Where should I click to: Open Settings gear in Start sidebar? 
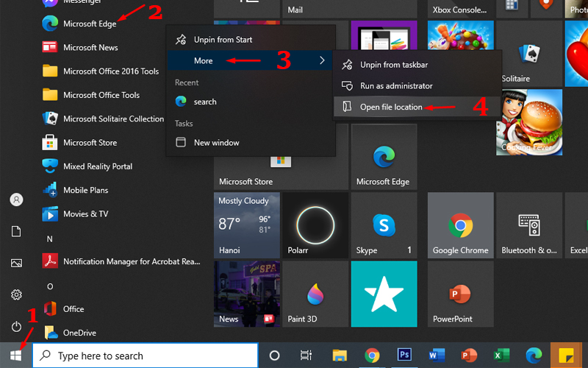tap(16, 295)
